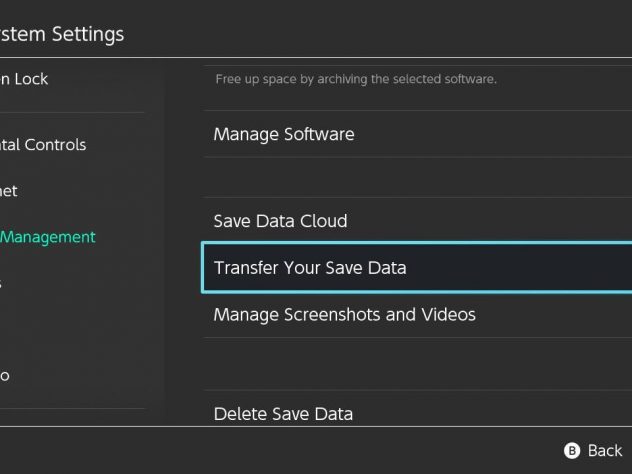Click the archiving software description text
This screenshot has height=474, width=632.
[x=356, y=79]
